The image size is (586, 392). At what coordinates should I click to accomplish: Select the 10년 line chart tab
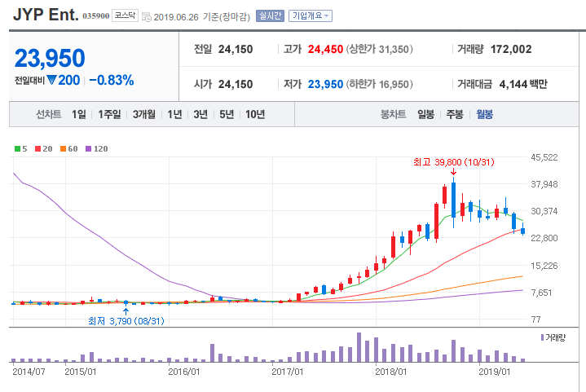coord(255,114)
